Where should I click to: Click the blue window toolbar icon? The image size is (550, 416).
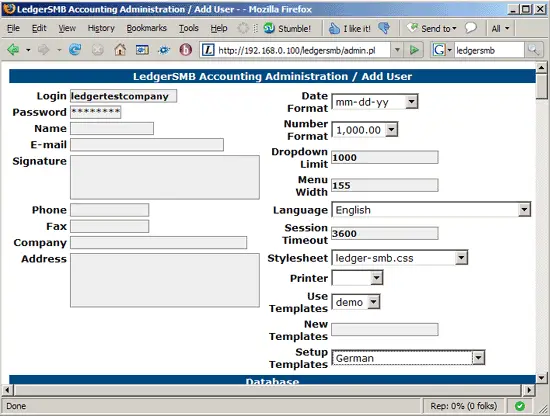(142, 50)
